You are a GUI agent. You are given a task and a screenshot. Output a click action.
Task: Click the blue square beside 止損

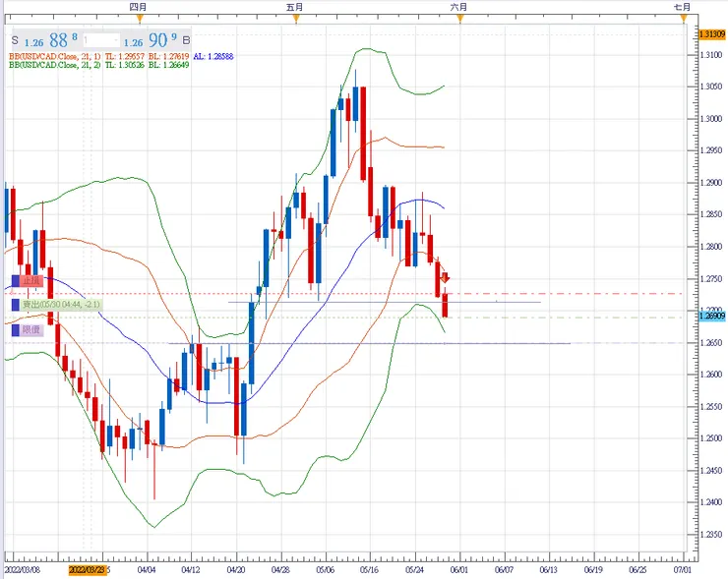[x=16, y=281]
